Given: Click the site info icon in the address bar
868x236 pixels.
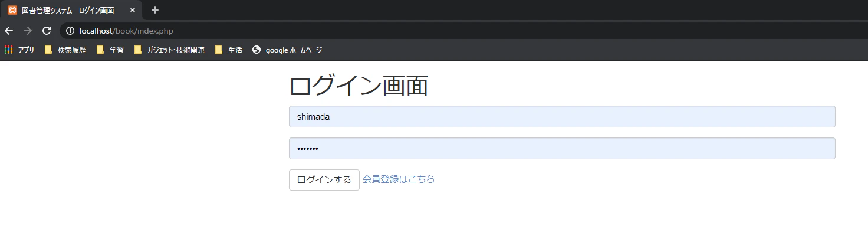Looking at the screenshot, I should pyautogui.click(x=70, y=31).
